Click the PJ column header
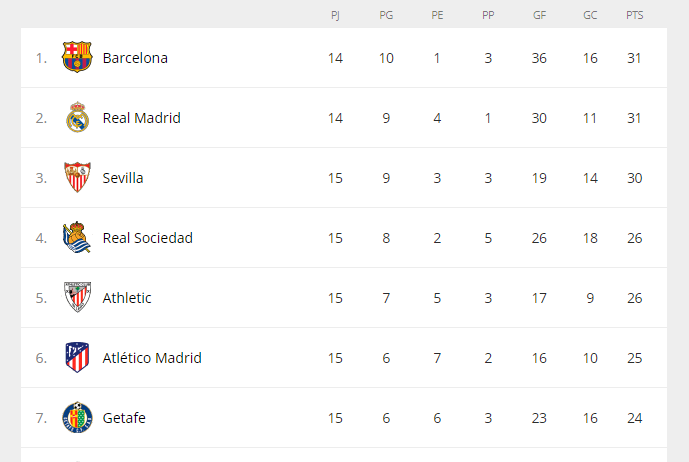Image resolution: width=689 pixels, height=462 pixels. [x=335, y=15]
